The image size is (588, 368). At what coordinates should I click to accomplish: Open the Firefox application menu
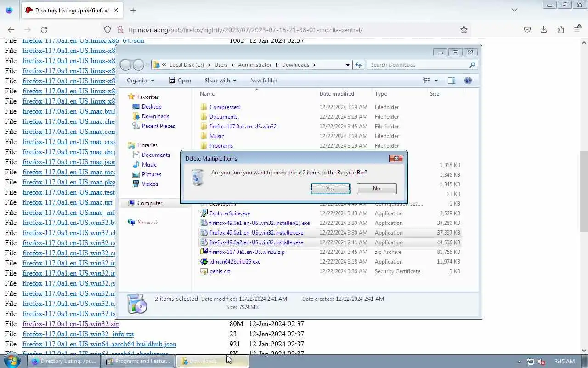tap(577, 29)
